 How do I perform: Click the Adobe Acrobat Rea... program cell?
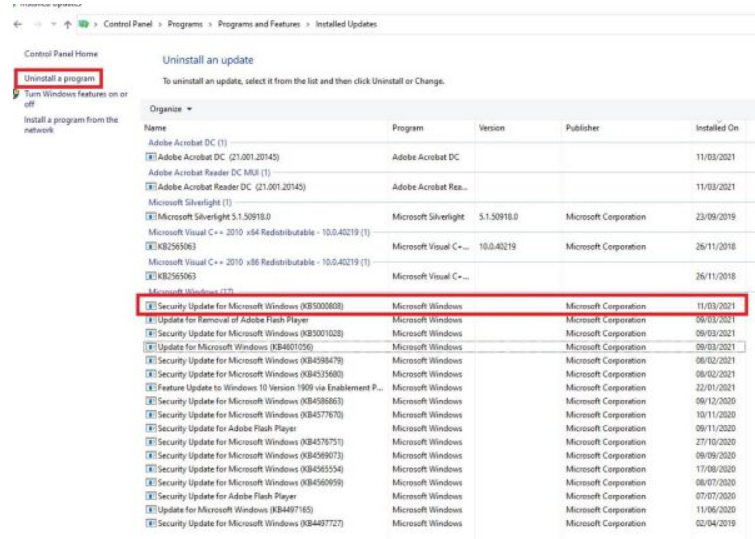[x=430, y=187]
